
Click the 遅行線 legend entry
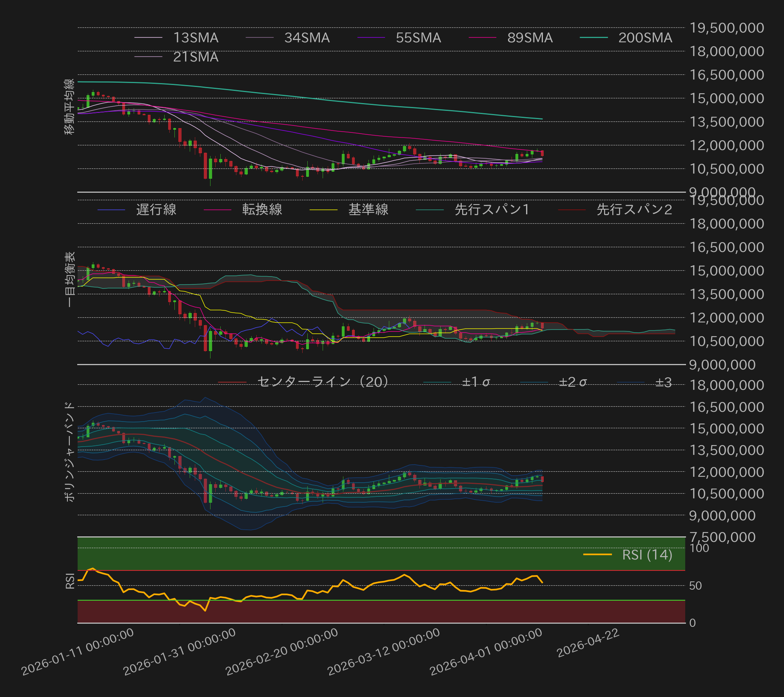pos(156,210)
